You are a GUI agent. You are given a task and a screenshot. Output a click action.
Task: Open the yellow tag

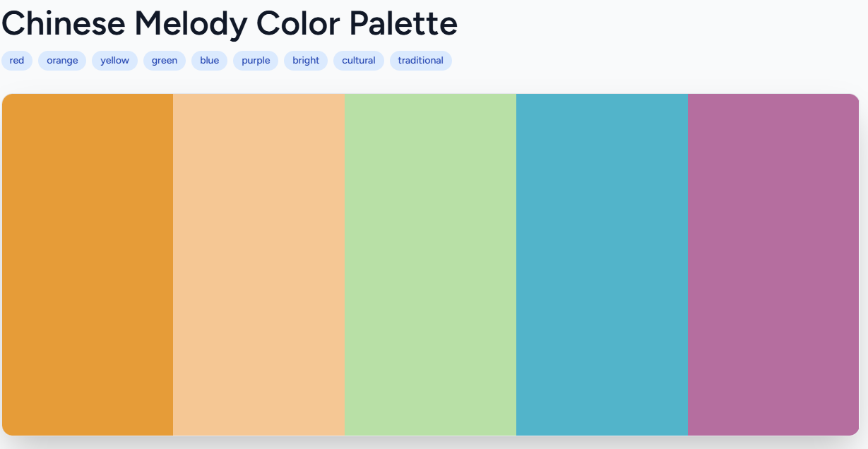114,61
